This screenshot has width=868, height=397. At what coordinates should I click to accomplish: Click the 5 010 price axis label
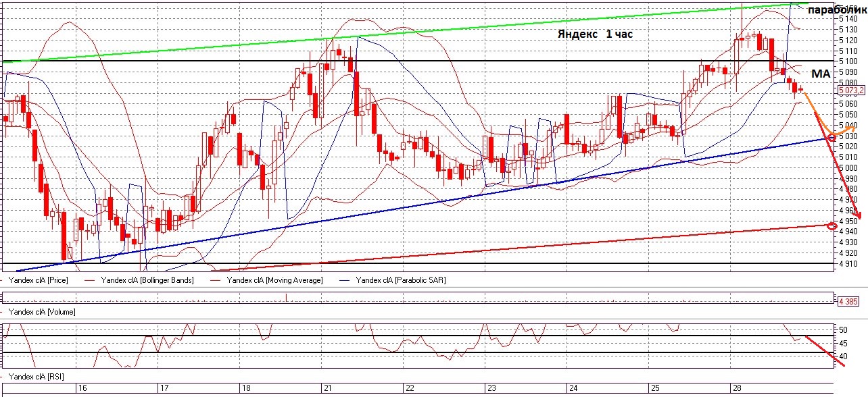[848, 157]
